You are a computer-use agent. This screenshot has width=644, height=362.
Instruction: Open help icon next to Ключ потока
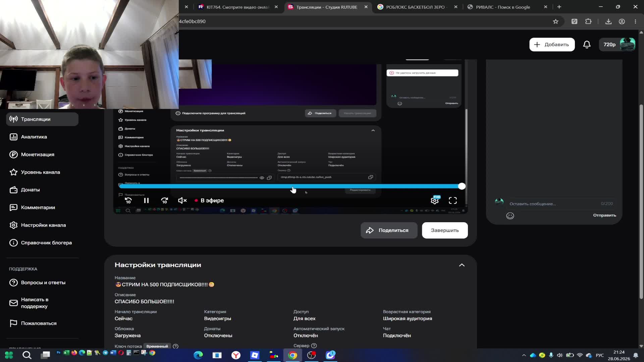point(175,346)
